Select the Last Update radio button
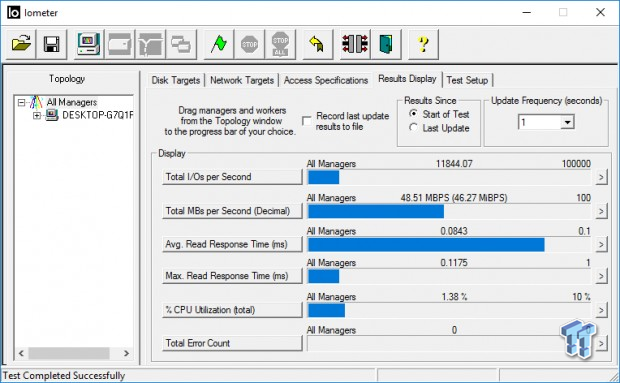Viewport: 620px width, 383px height. pyautogui.click(x=413, y=128)
